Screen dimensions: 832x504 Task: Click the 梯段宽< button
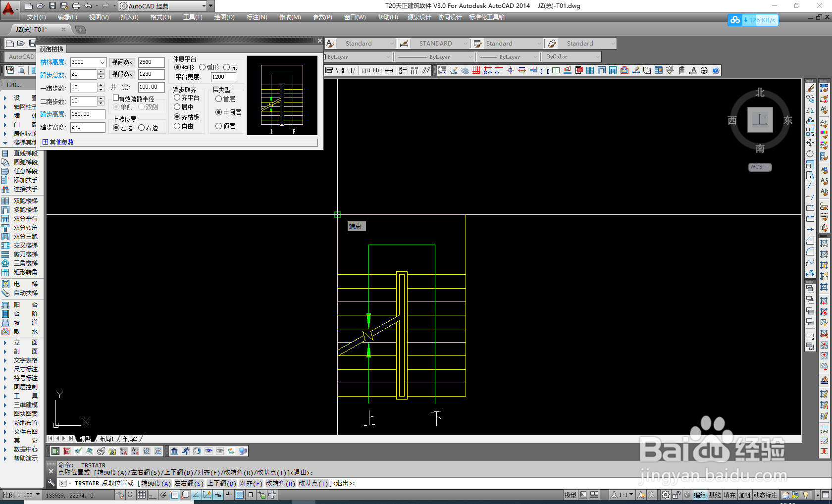(122, 74)
